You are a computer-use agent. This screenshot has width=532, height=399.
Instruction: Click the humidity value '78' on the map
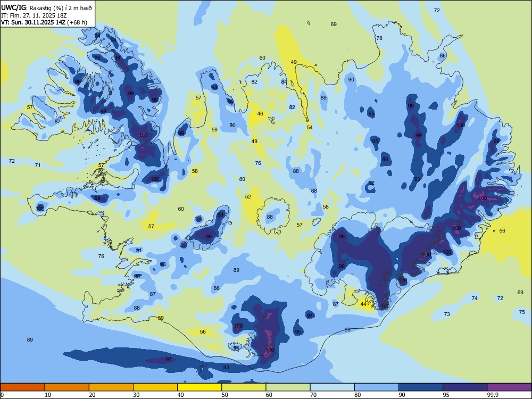click(x=379, y=38)
